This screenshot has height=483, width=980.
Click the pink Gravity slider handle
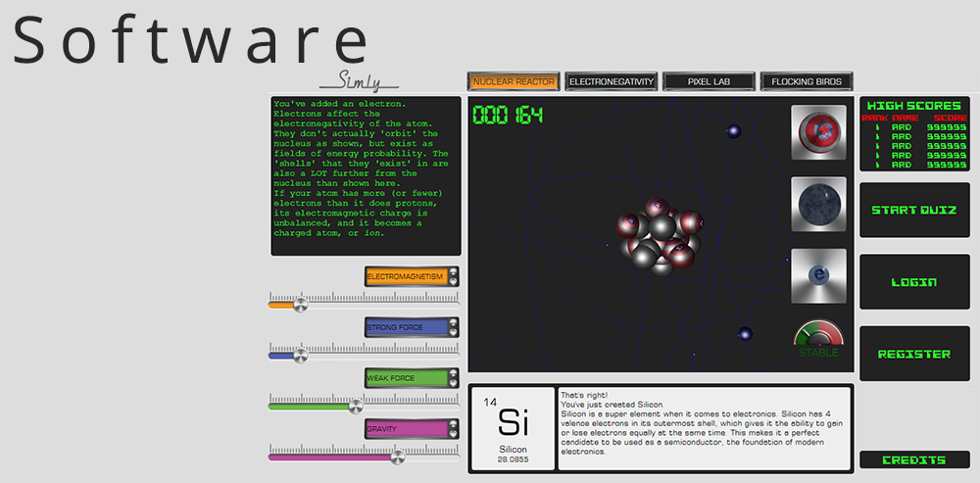[x=397, y=457]
